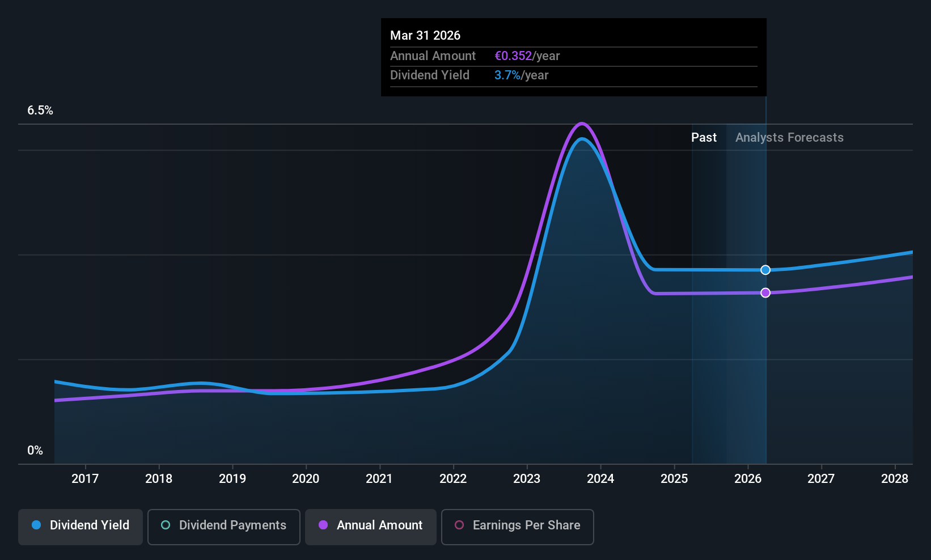
Task: Click the 2026 x-axis label
Action: point(748,478)
